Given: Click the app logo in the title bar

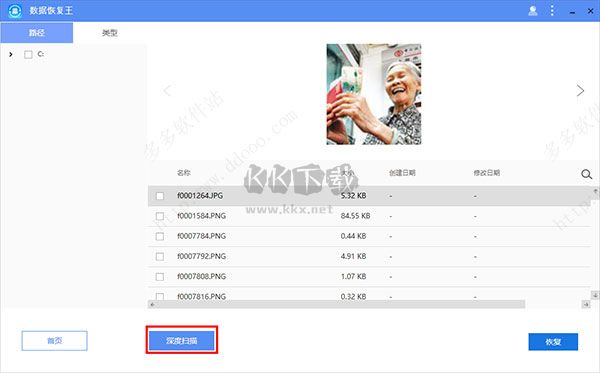Looking at the screenshot, I should [x=15, y=11].
